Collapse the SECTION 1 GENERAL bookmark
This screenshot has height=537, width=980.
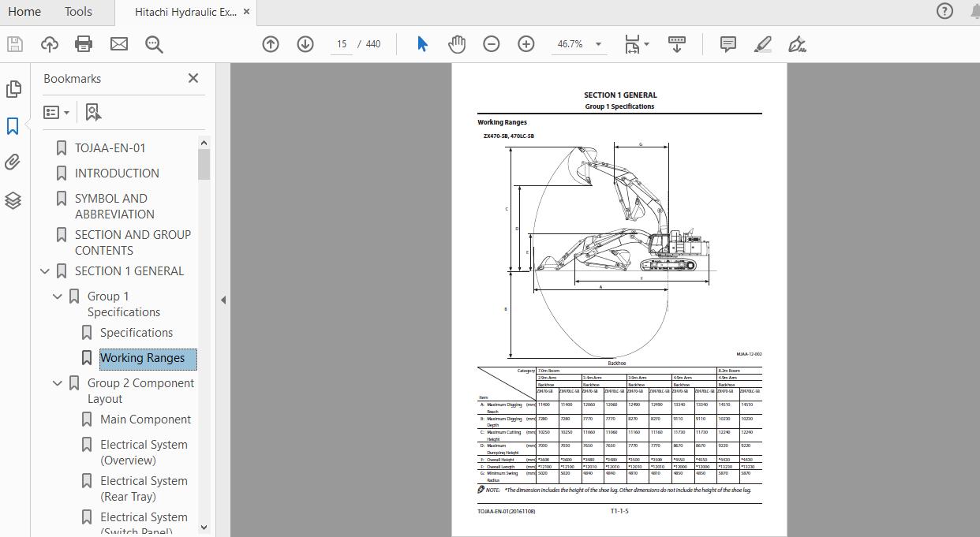(x=45, y=271)
